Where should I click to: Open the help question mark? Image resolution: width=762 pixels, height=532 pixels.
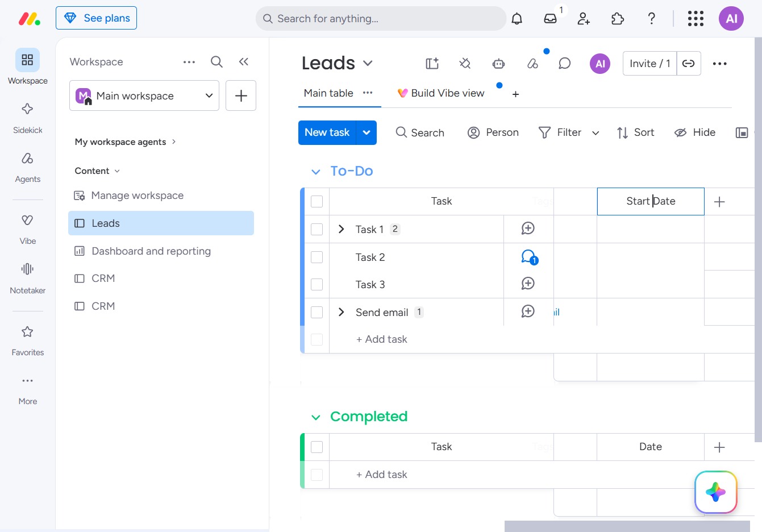652,19
